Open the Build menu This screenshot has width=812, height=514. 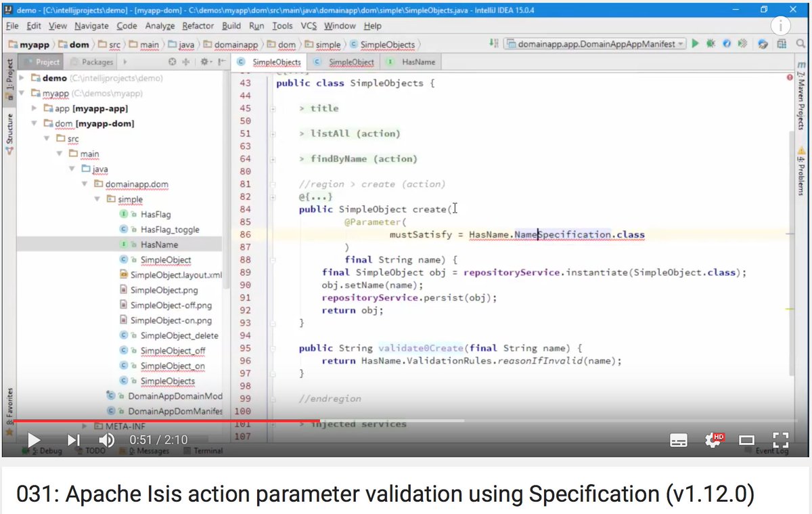pos(231,26)
